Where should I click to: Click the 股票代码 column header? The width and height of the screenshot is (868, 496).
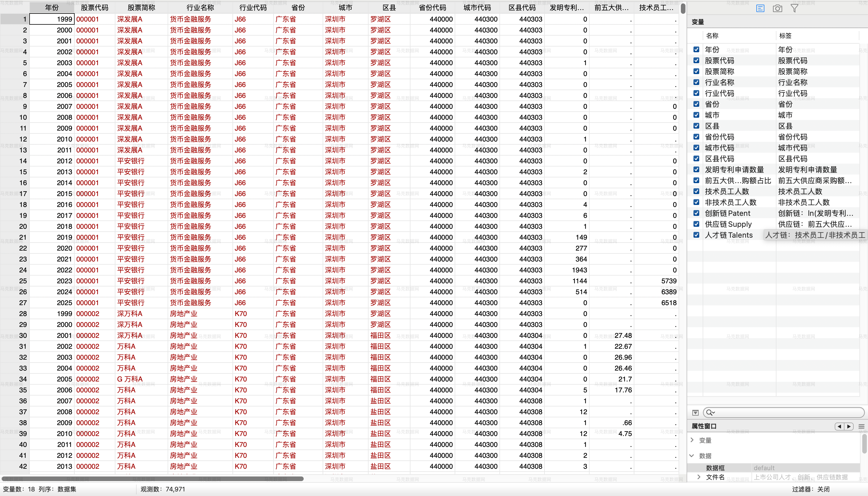94,7
